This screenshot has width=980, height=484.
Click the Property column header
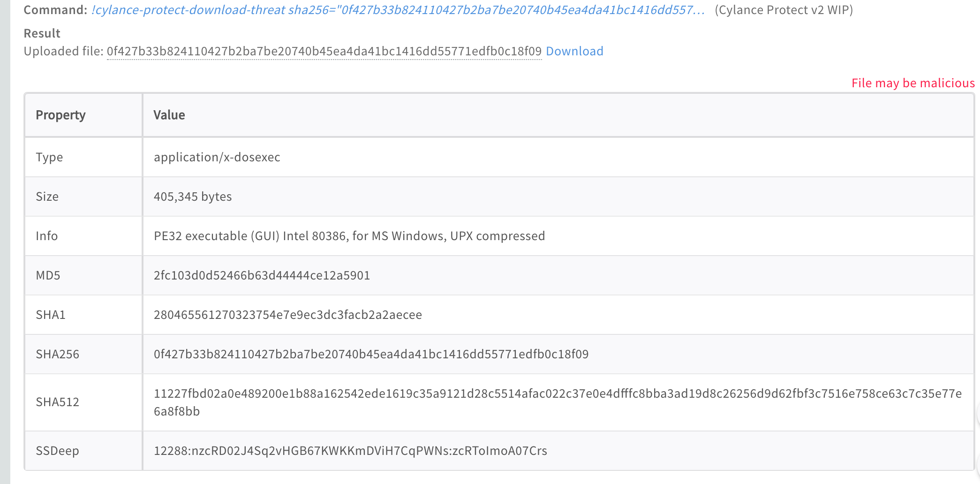click(60, 115)
